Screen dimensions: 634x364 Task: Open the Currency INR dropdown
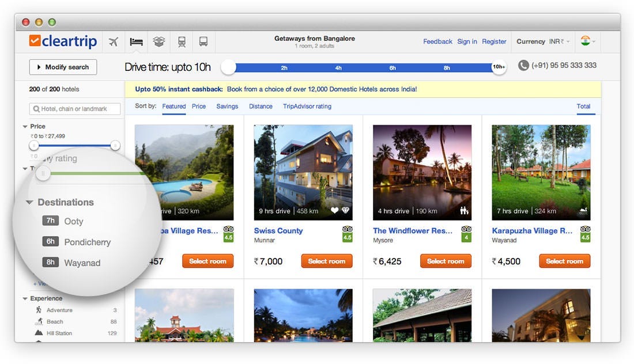click(x=543, y=41)
